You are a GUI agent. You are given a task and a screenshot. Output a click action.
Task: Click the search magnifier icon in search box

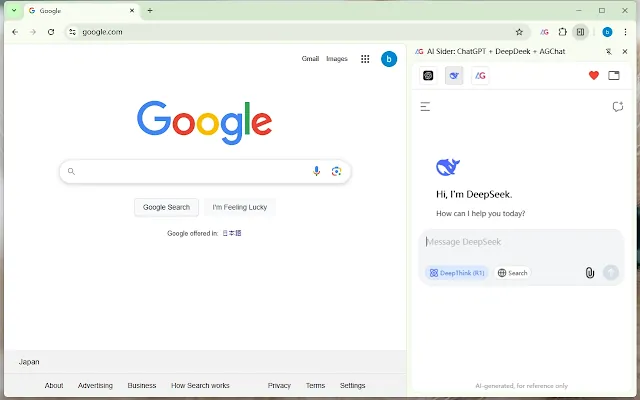click(x=71, y=171)
